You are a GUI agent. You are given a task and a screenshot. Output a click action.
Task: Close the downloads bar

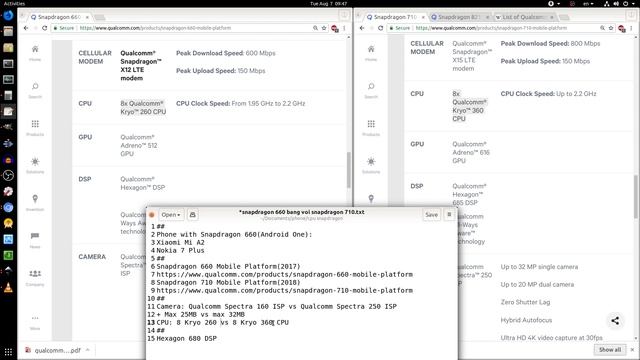[x=632, y=350]
